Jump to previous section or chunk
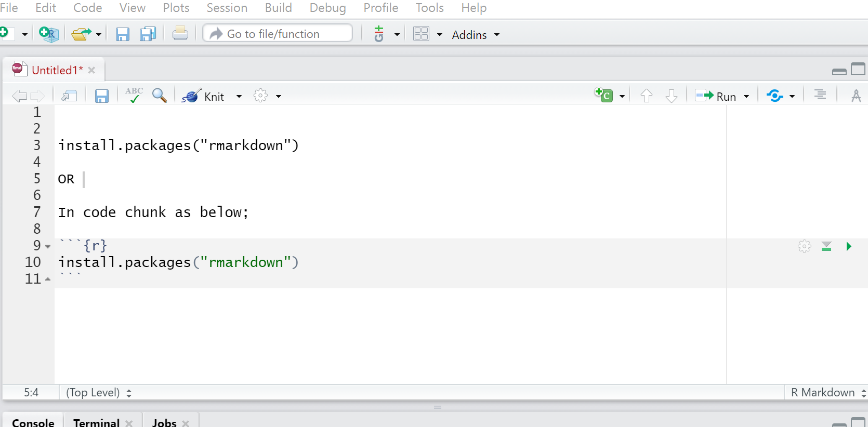The height and width of the screenshot is (427, 868). (647, 96)
